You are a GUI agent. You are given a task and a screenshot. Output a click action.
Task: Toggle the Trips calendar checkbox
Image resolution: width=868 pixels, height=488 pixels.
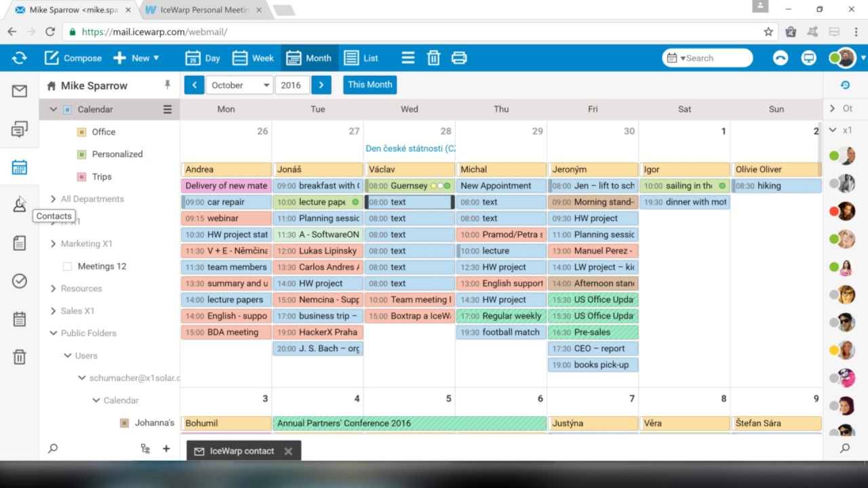coord(81,177)
